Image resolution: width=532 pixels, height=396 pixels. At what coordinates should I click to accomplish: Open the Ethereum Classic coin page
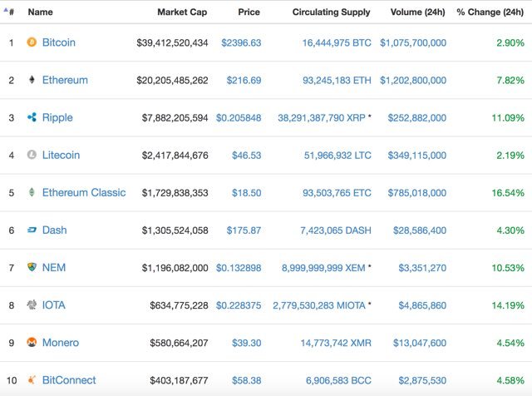point(84,192)
